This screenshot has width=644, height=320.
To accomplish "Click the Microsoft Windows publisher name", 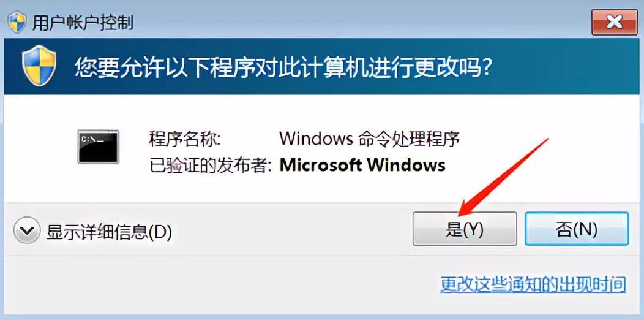I will click(362, 165).
